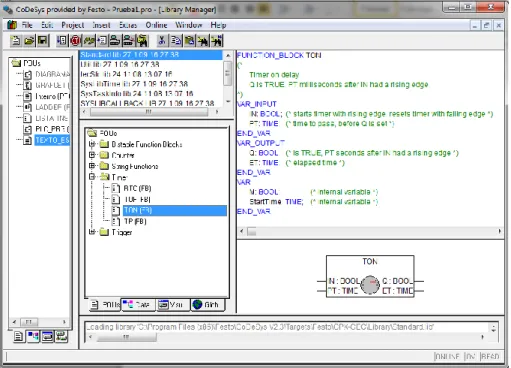This screenshot has height=368, width=511.
Task: Click the Find binoculars toolbar icon
Action: tap(203, 41)
